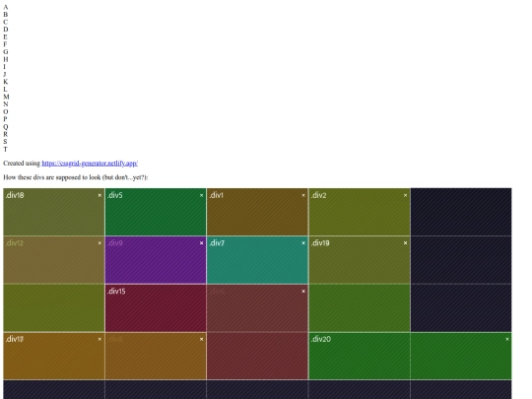Click the letter N line
This screenshot has width=532, height=399.
click(6, 103)
